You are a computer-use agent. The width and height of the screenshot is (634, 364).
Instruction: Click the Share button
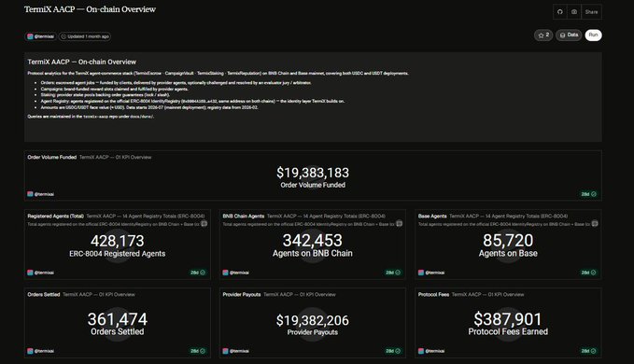pyautogui.click(x=591, y=12)
